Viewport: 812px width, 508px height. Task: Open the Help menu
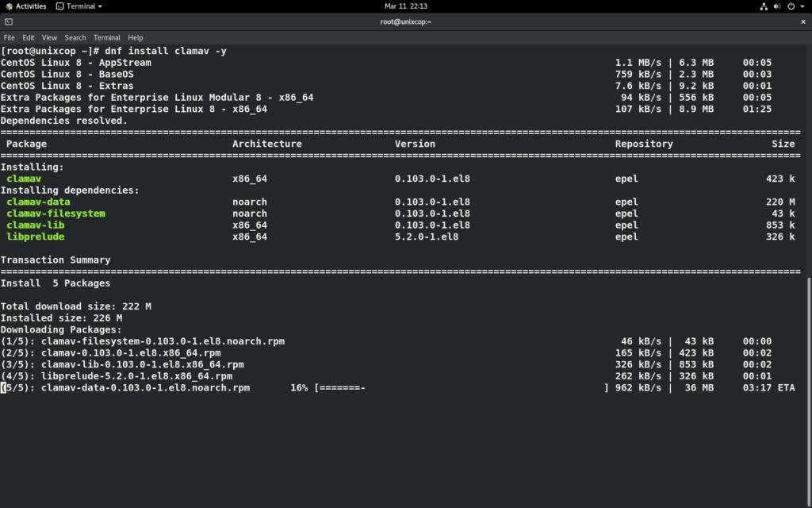tap(135, 38)
